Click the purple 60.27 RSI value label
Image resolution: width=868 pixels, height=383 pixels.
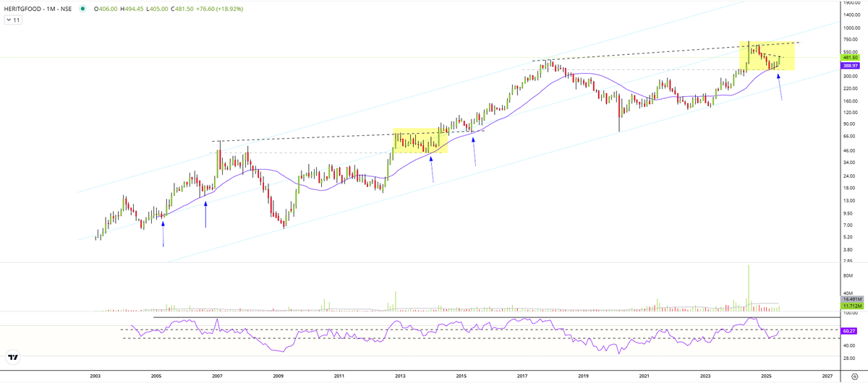[x=849, y=331]
